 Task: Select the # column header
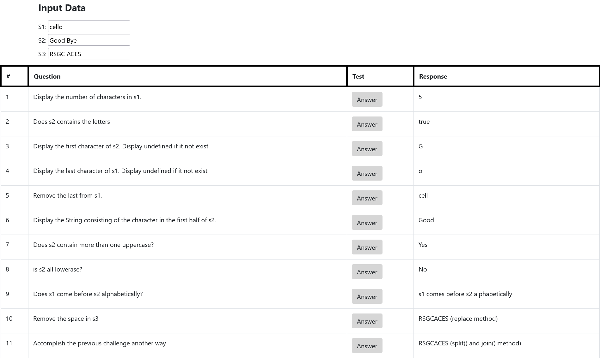[15, 76]
